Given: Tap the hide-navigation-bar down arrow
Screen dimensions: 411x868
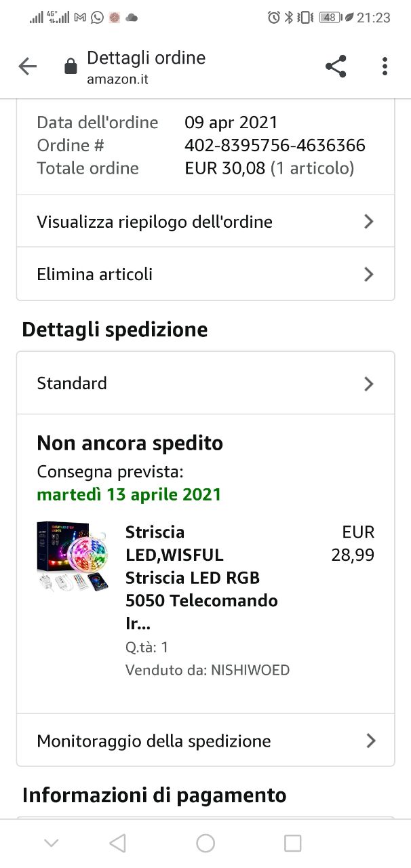Looking at the screenshot, I should click(x=51, y=843).
